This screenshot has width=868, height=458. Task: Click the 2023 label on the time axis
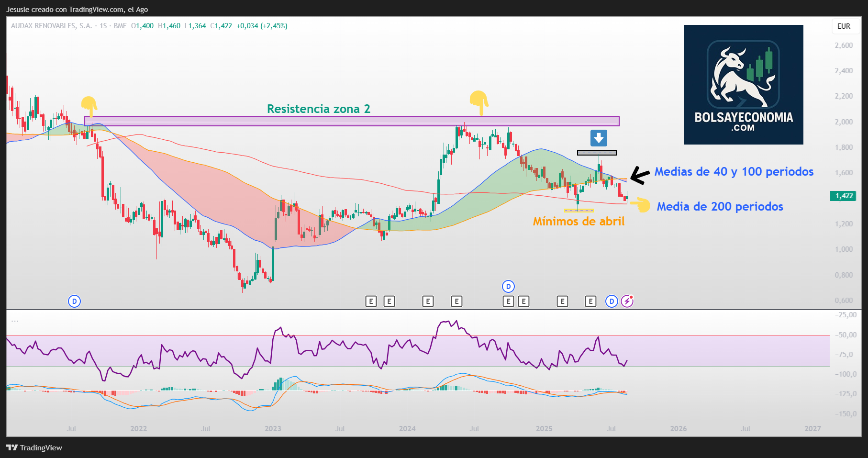pyautogui.click(x=273, y=428)
